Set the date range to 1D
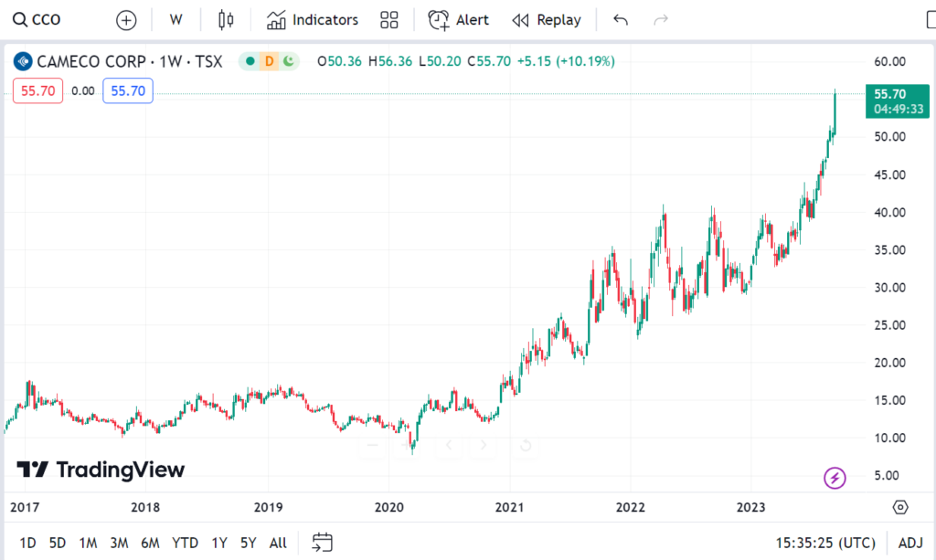This screenshot has width=936, height=560. click(x=27, y=543)
